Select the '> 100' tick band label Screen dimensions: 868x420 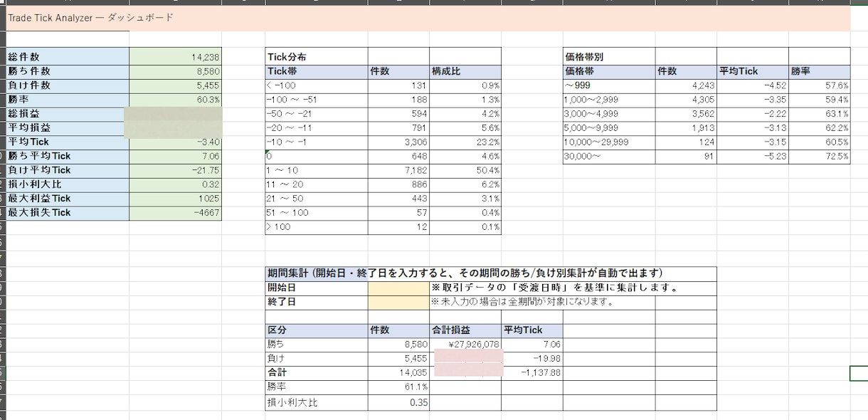tap(316, 227)
